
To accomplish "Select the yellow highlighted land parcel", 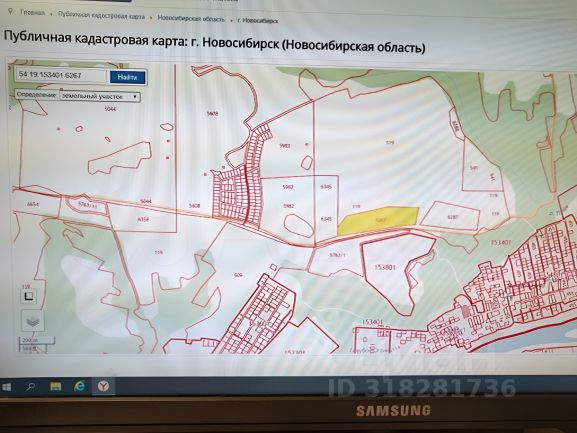I will tap(378, 221).
